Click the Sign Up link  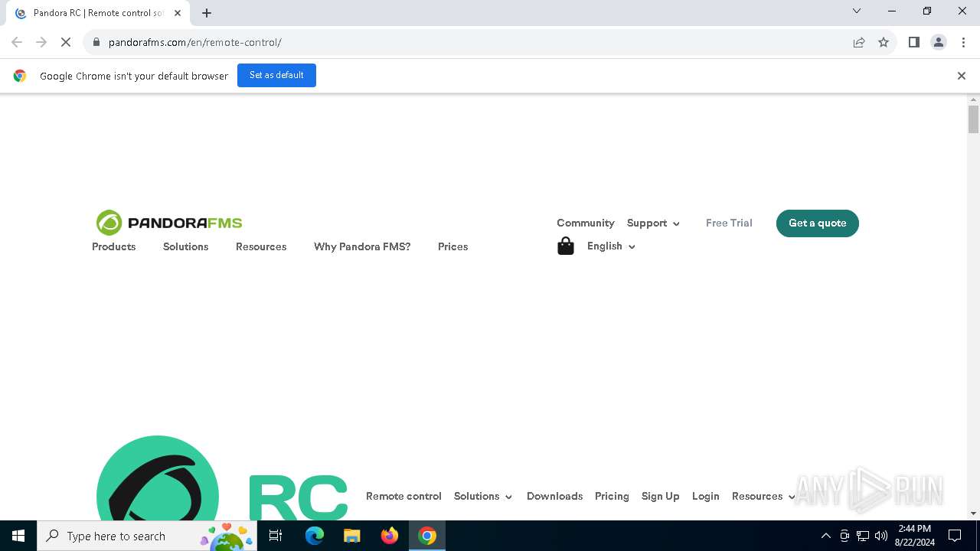[660, 496]
